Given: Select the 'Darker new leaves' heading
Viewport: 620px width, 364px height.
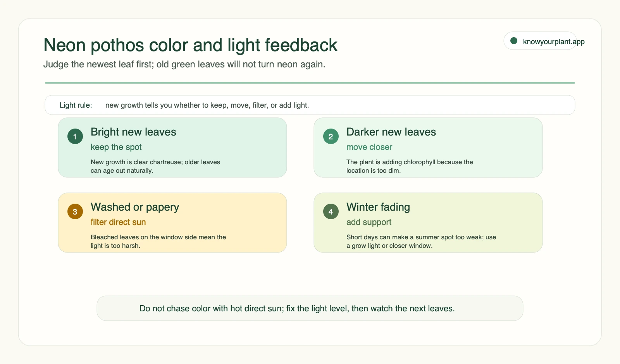Looking at the screenshot, I should click(391, 132).
